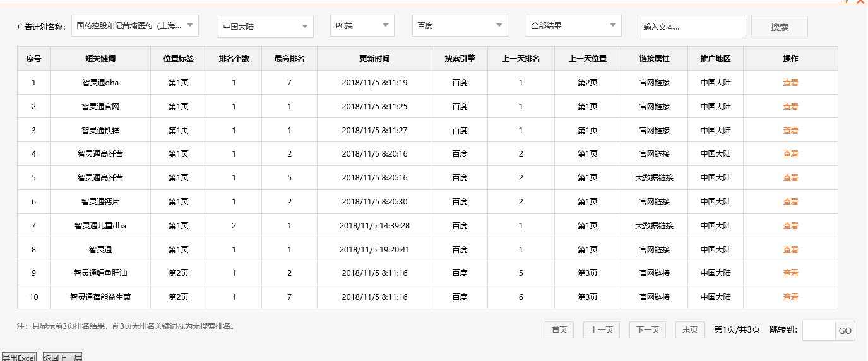868x361 pixels.
Task: Click the 操作 column header
Action: 790,59
